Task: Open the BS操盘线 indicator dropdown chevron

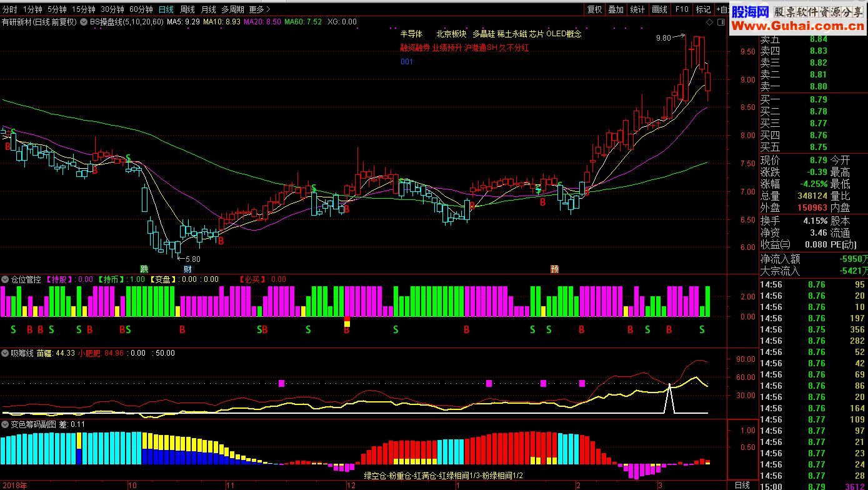Action: coord(84,21)
